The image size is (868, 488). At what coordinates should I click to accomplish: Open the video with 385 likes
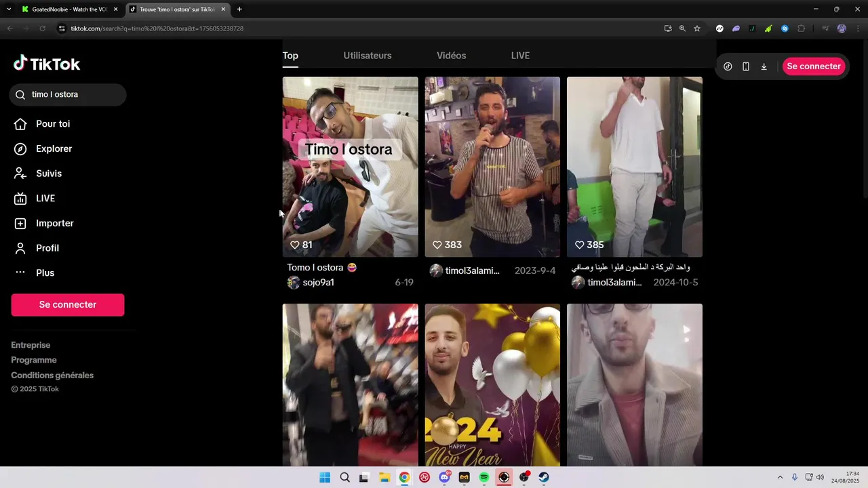(635, 167)
